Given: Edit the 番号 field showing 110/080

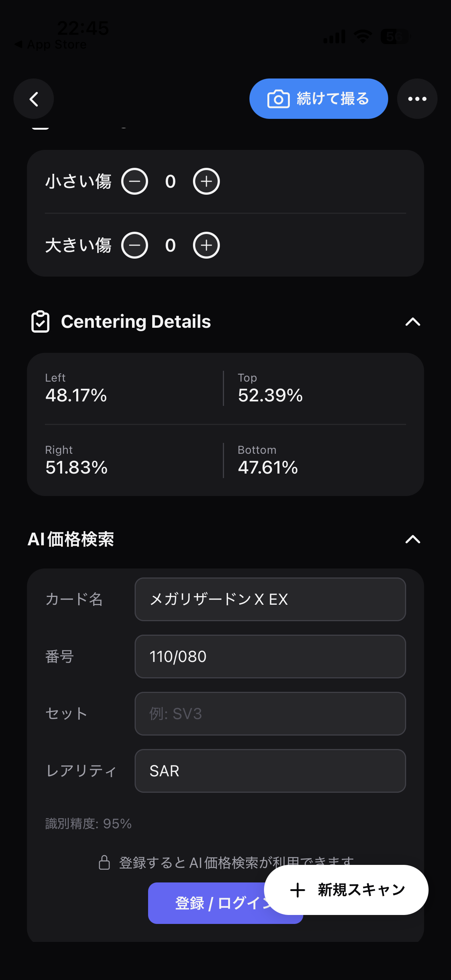Looking at the screenshot, I should click(x=270, y=656).
